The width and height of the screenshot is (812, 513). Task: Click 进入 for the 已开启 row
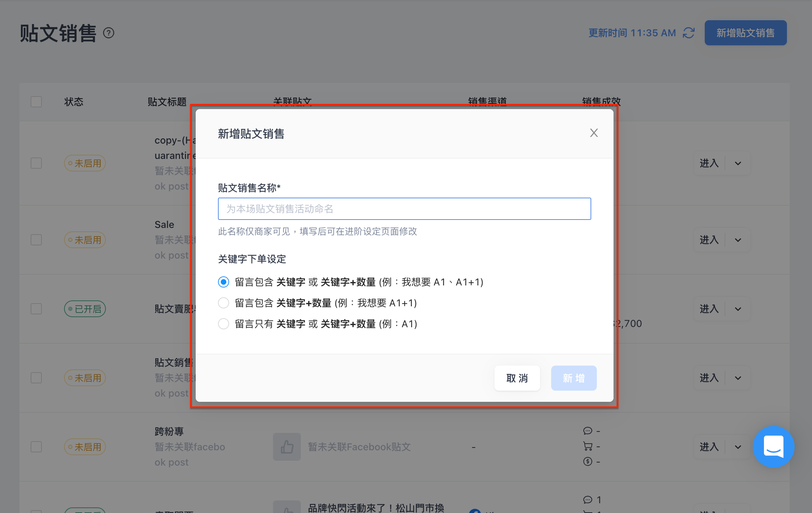pos(709,309)
